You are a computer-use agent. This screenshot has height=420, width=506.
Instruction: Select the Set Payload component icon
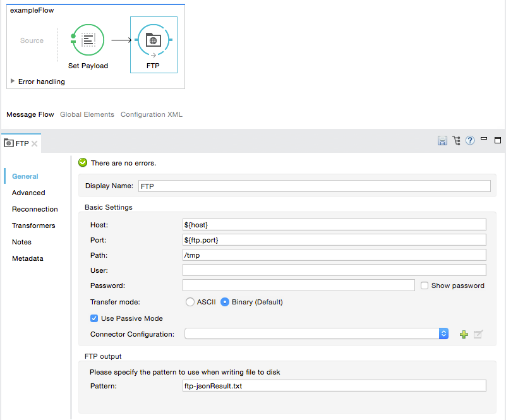point(88,40)
